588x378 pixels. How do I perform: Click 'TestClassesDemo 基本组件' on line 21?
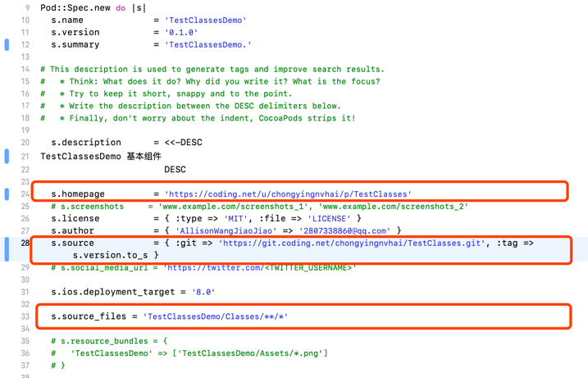point(101,156)
